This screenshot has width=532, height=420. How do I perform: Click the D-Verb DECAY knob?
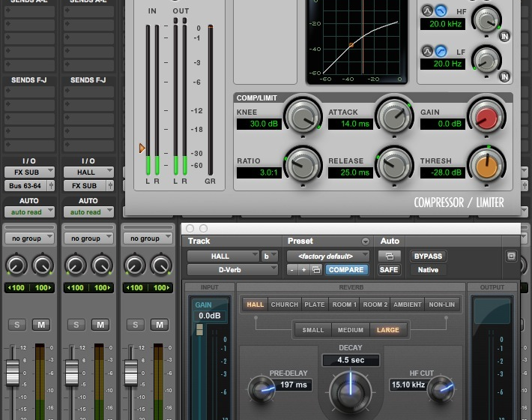click(x=351, y=392)
